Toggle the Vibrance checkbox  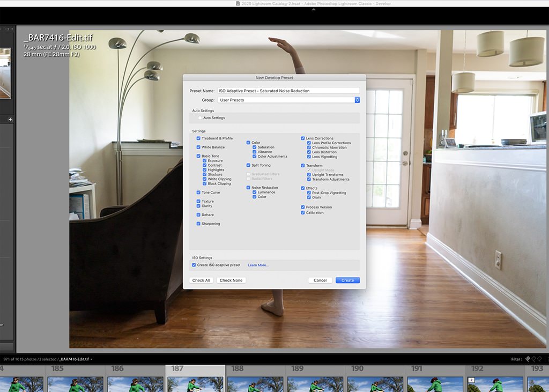(255, 152)
